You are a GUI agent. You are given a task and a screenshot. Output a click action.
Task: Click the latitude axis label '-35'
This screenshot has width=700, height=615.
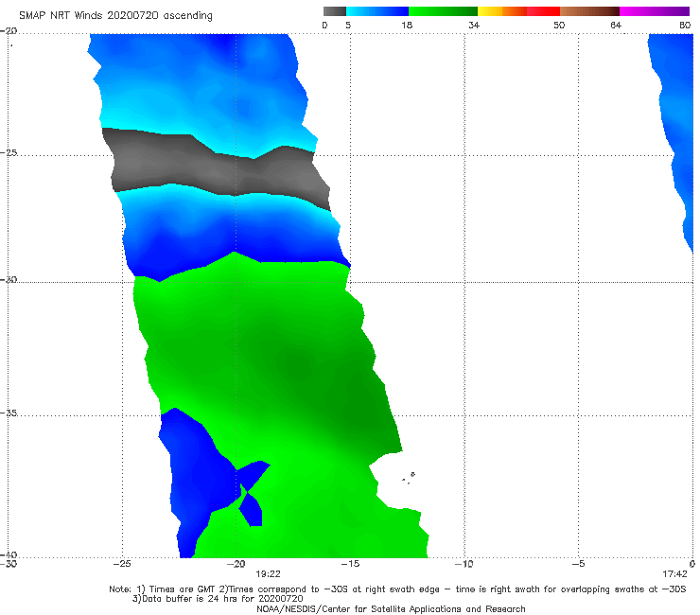[9, 413]
